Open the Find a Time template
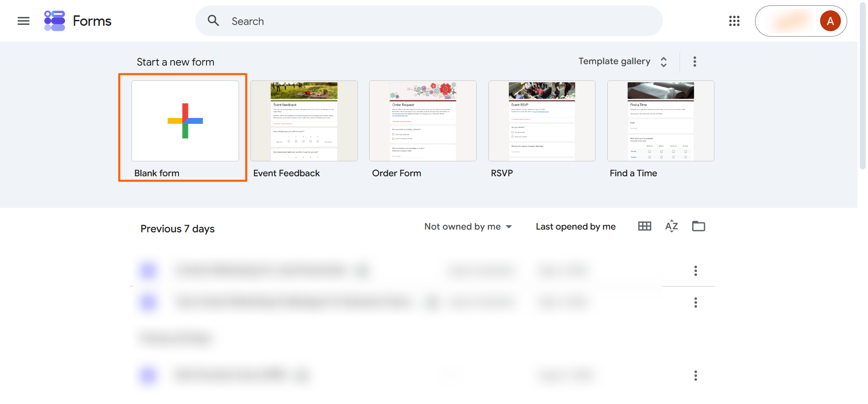868x404 pixels. point(661,121)
